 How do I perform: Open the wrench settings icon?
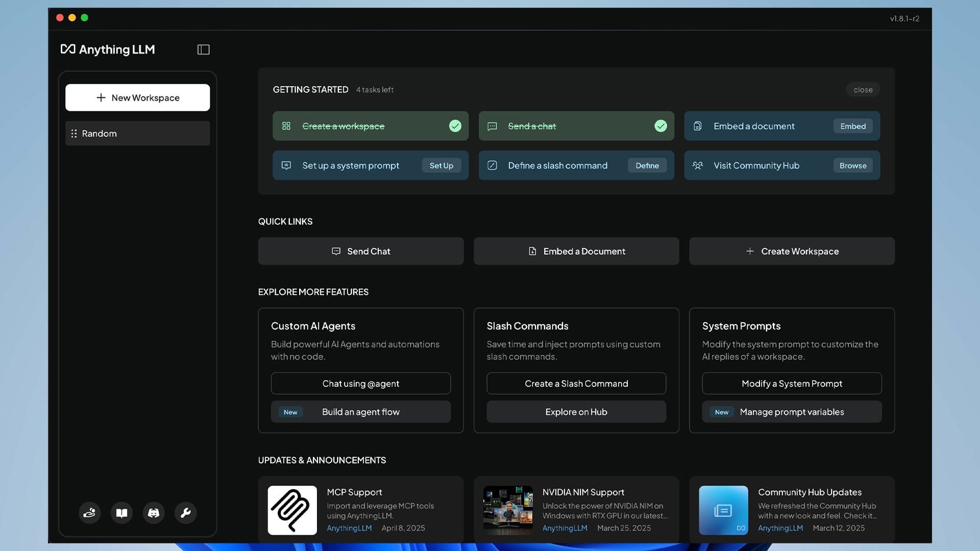pyautogui.click(x=185, y=513)
